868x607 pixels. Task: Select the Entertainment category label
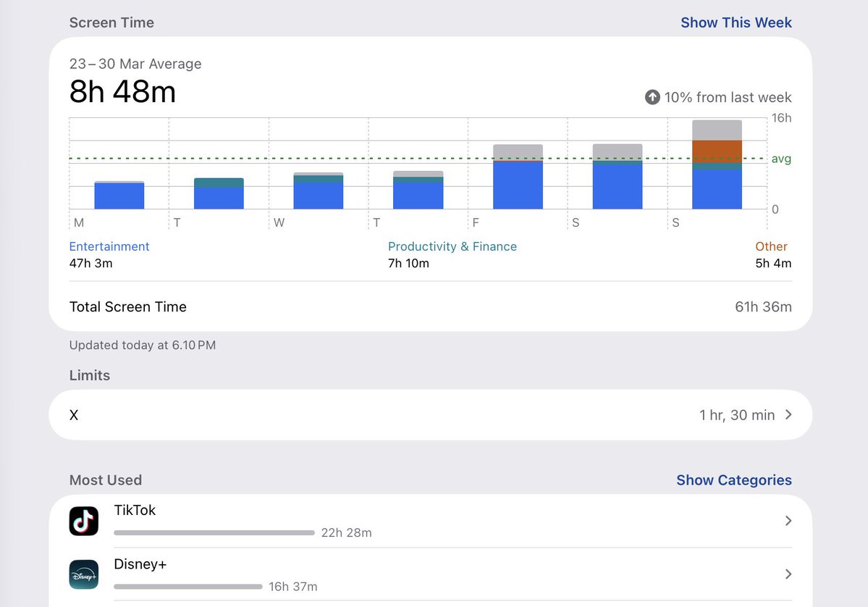[109, 246]
